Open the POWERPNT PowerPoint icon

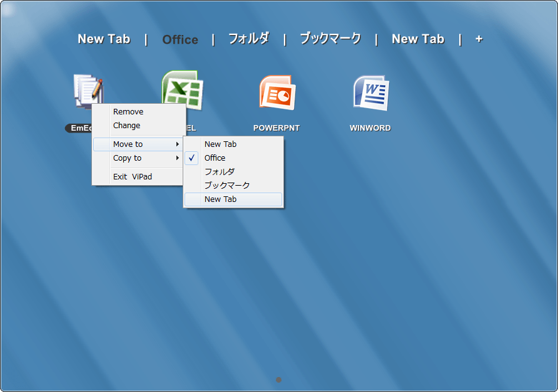pyautogui.click(x=278, y=92)
